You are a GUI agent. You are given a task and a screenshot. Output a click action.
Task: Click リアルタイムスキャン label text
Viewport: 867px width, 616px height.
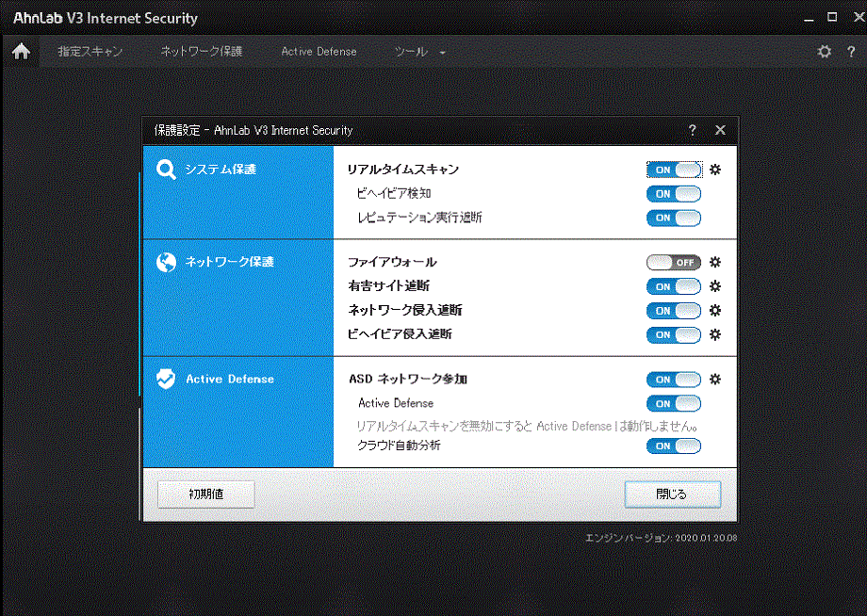tap(403, 170)
